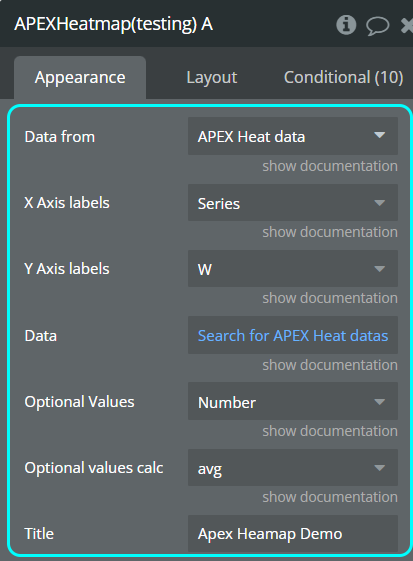This screenshot has height=561, width=413.
Task: Click the Title field Apex Heamap Demo
Action: 293,533
